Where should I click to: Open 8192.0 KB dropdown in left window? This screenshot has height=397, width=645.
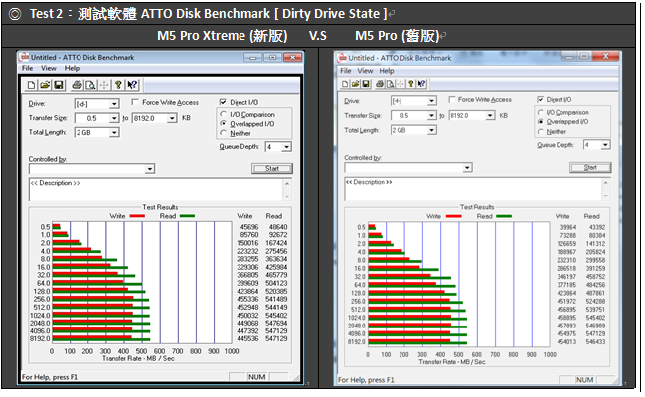(172, 118)
